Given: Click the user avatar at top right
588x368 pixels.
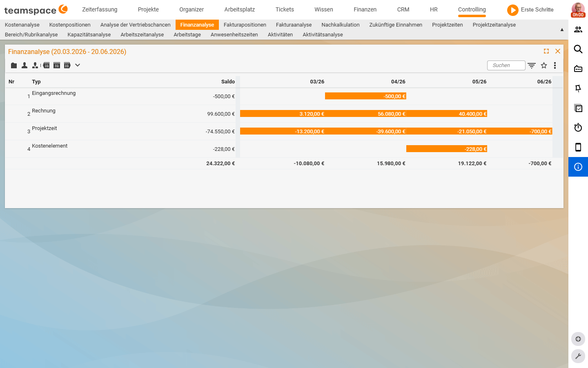Looking at the screenshot, I should tap(578, 10).
